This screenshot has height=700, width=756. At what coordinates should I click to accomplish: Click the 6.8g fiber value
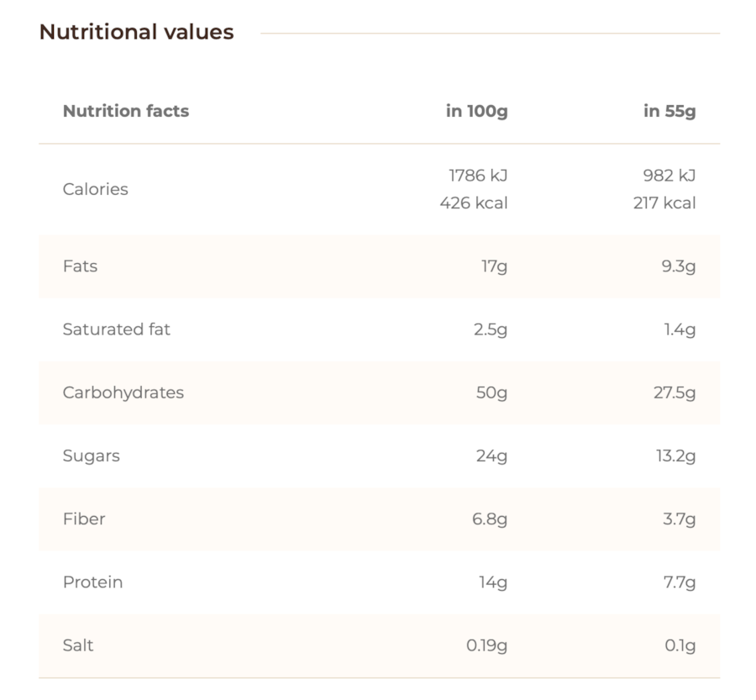pyautogui.click(x=490, y=519)
